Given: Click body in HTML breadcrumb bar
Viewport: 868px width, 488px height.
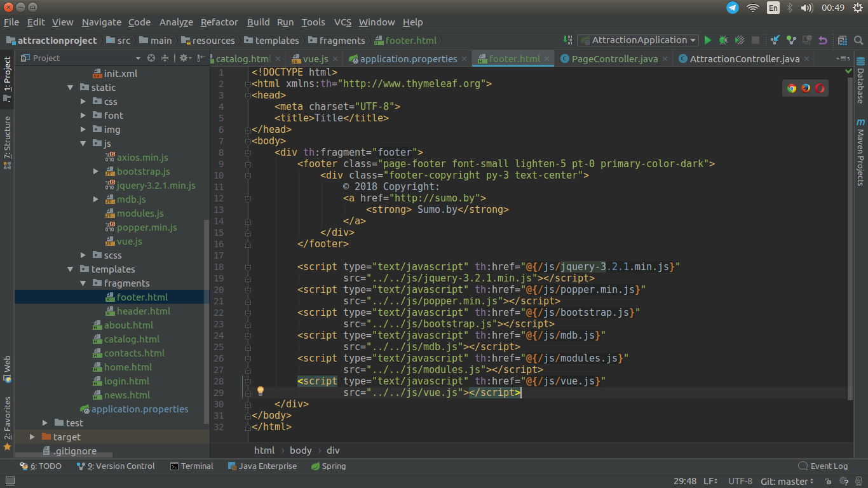Looking at the screenshot, I should coord(301,450).
